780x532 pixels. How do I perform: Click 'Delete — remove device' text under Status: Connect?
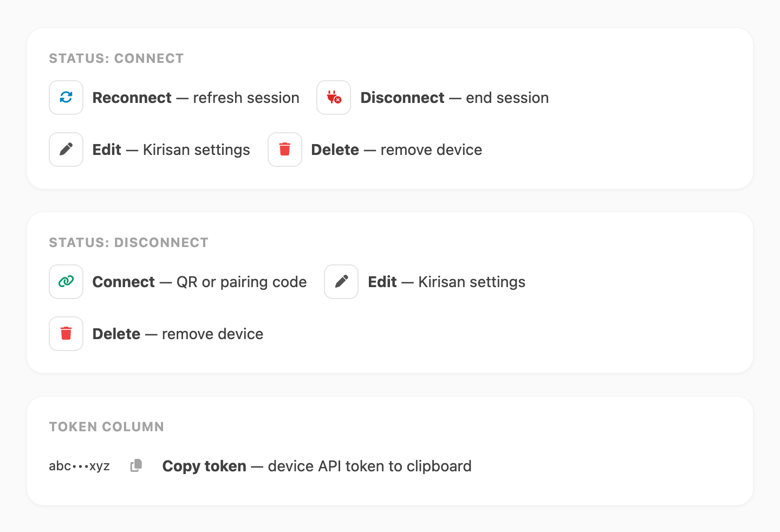point(396,150)
